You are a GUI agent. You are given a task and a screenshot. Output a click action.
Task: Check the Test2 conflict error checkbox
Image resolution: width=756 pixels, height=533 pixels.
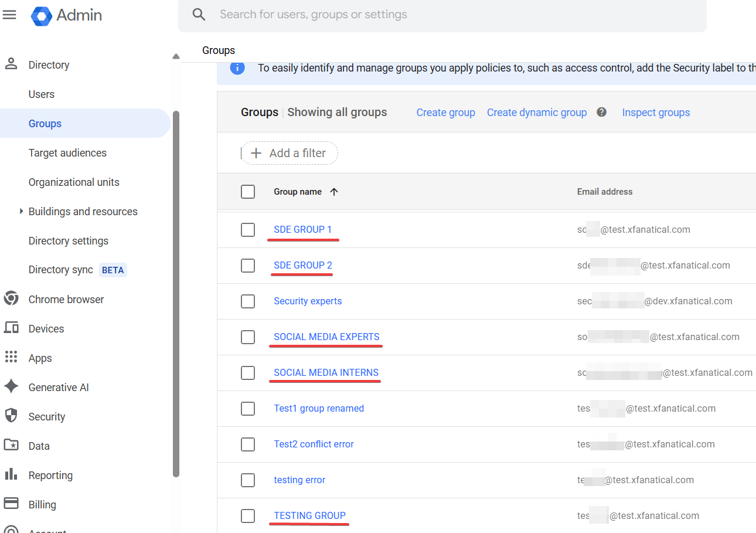pyautogui.click(x=248, y=444)
